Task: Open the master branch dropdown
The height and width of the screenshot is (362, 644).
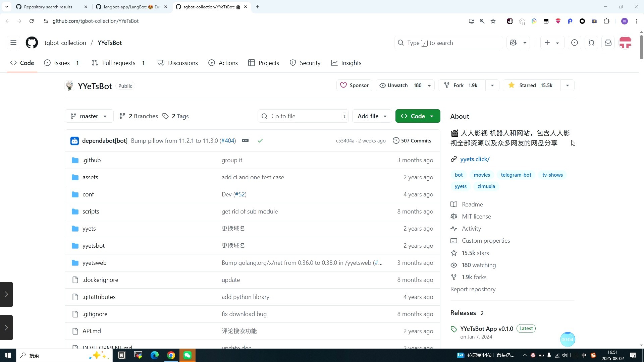Action: (89, 116)
